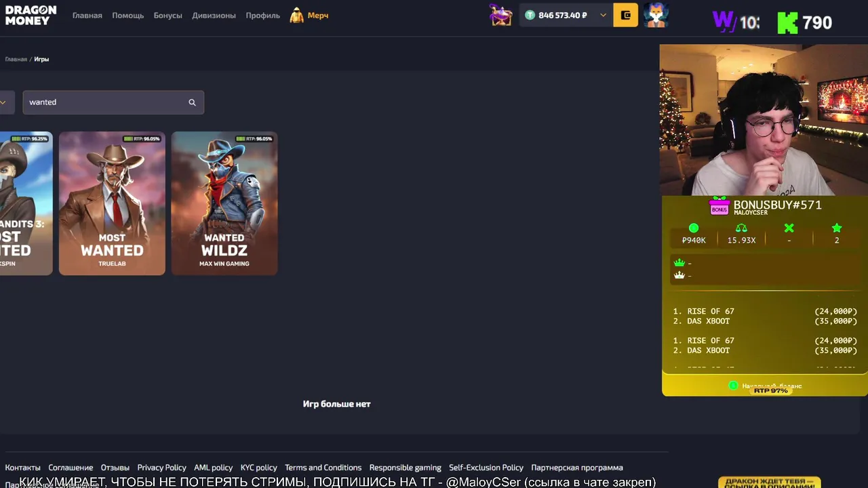This screenshot has height=488, width=868.
Task: Open the Бонусы menu item
Action: click(168, 15)
